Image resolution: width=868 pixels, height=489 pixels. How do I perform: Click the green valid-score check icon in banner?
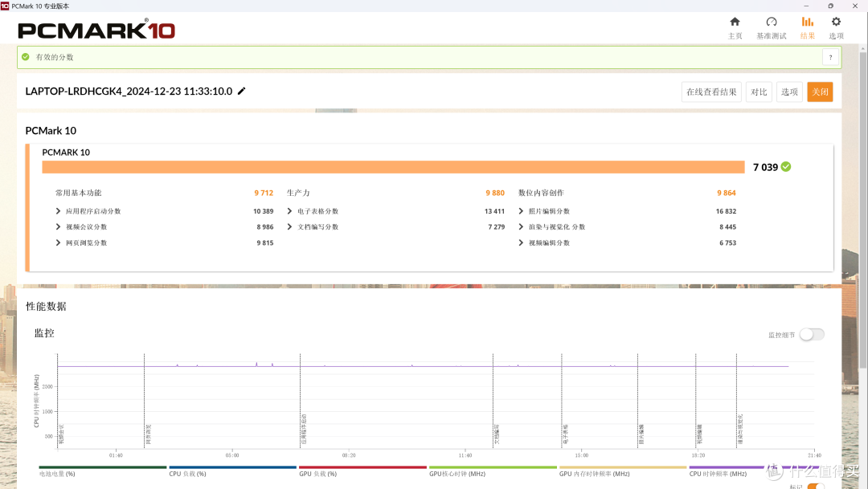[26, 57]
